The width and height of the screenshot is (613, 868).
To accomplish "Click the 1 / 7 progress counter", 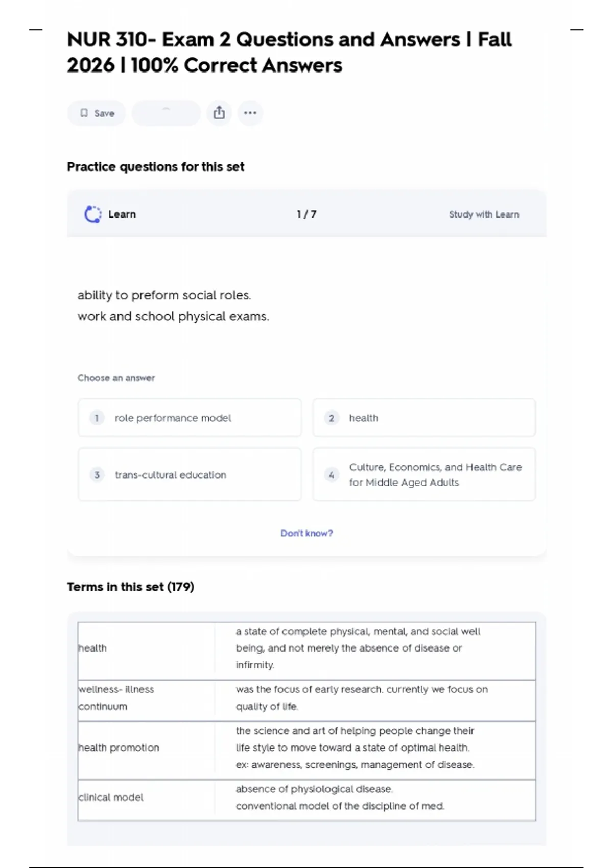I will click(306, 214).
